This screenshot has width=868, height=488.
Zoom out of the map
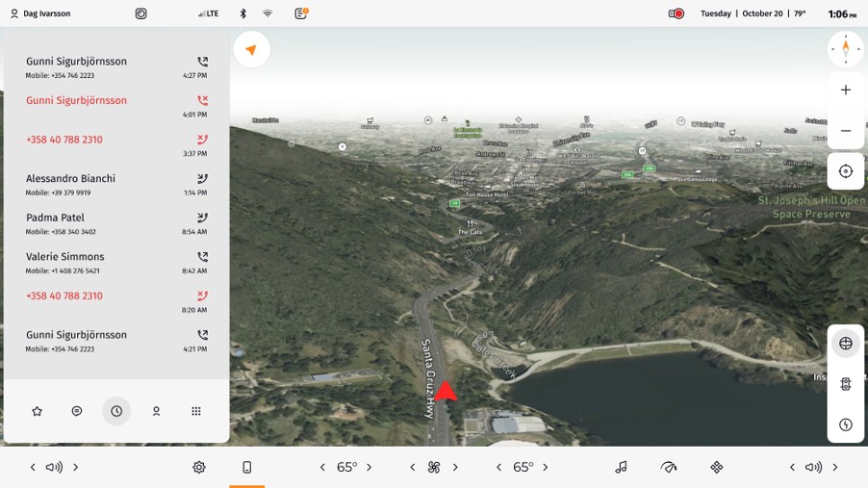pos(845,131)
